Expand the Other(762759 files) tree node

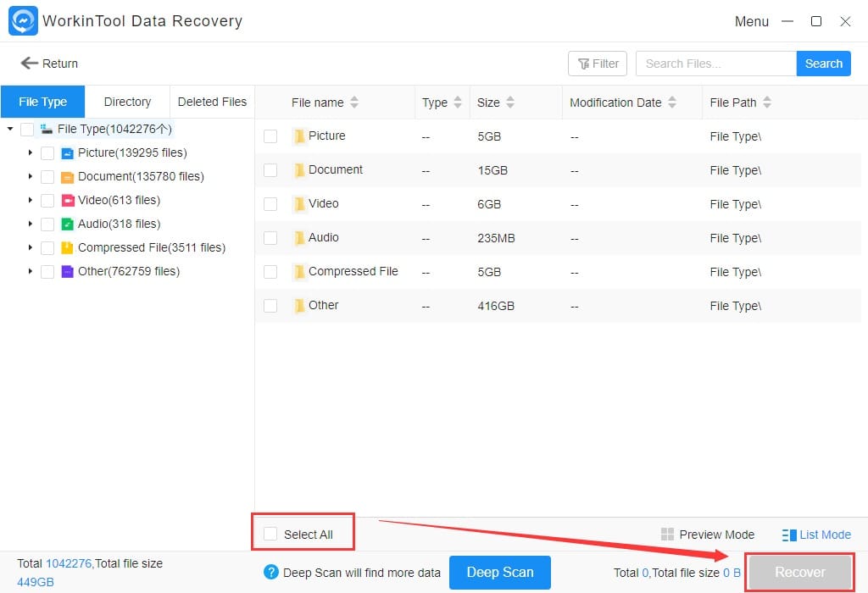31,272
